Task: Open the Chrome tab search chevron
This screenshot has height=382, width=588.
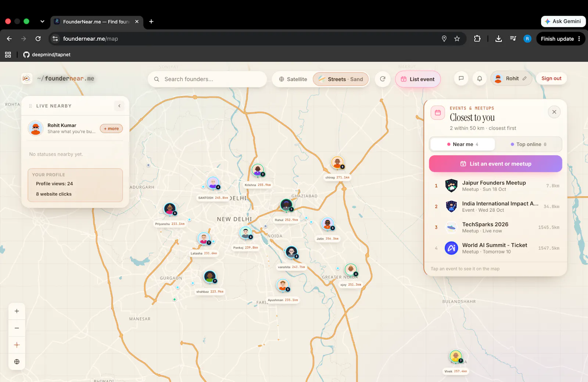Action: (42, 21)
